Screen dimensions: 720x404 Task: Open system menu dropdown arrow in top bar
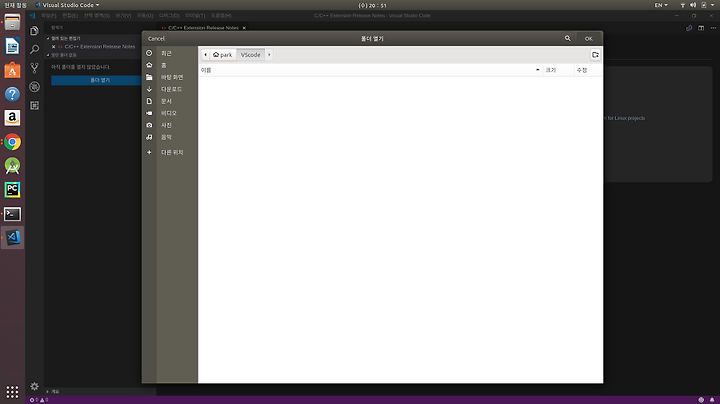[x=712, y=5]
